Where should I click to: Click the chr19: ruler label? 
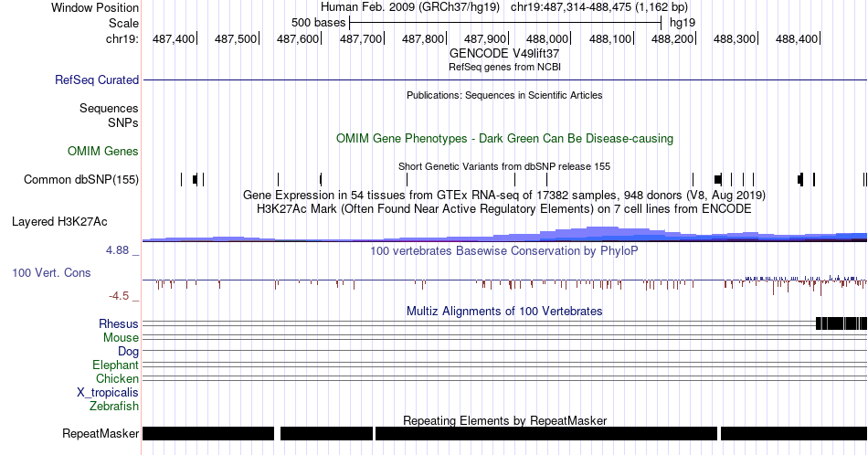(122, 38)
